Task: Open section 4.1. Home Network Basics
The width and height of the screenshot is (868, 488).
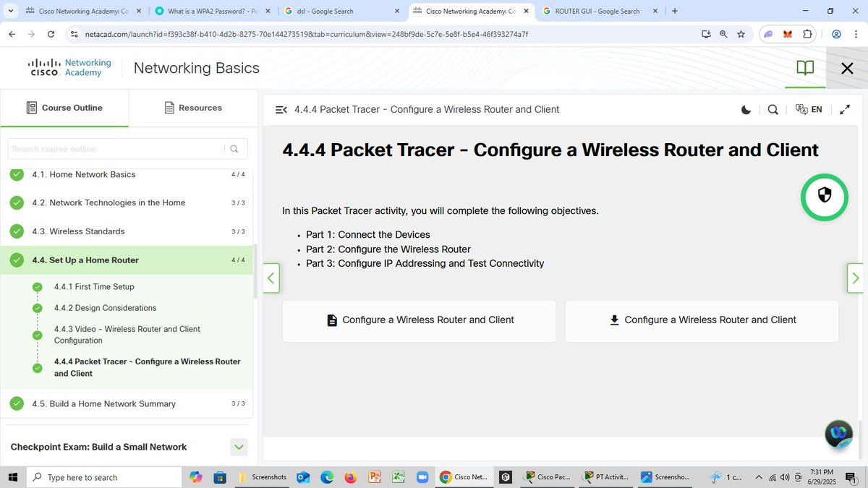Action: (127, 174)
